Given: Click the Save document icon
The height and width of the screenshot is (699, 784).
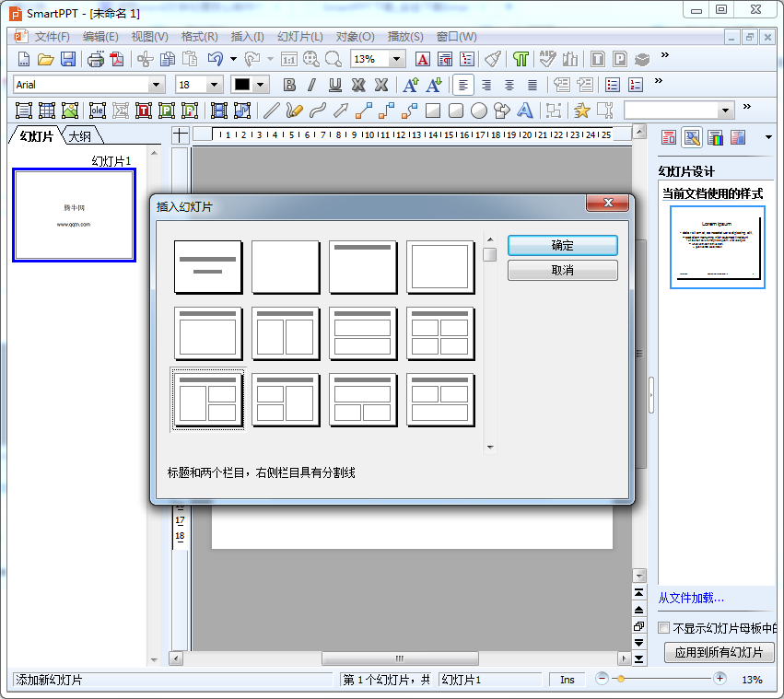Looking at the screenshot, I should click(68, 59).
